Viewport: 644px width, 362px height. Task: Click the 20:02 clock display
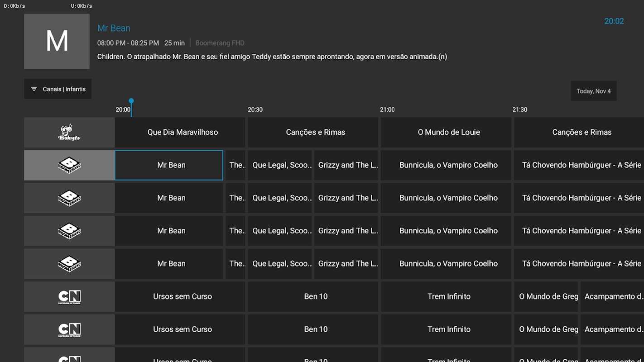click(614, 21)
